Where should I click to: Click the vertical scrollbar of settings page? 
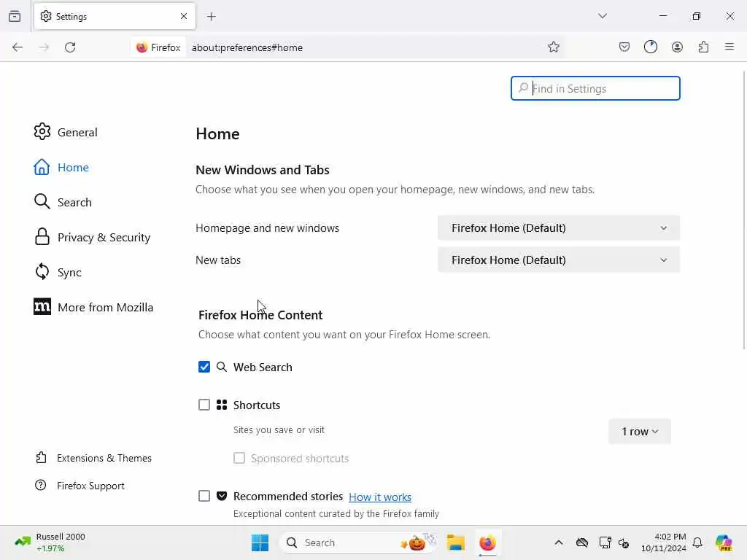(744, 209)
